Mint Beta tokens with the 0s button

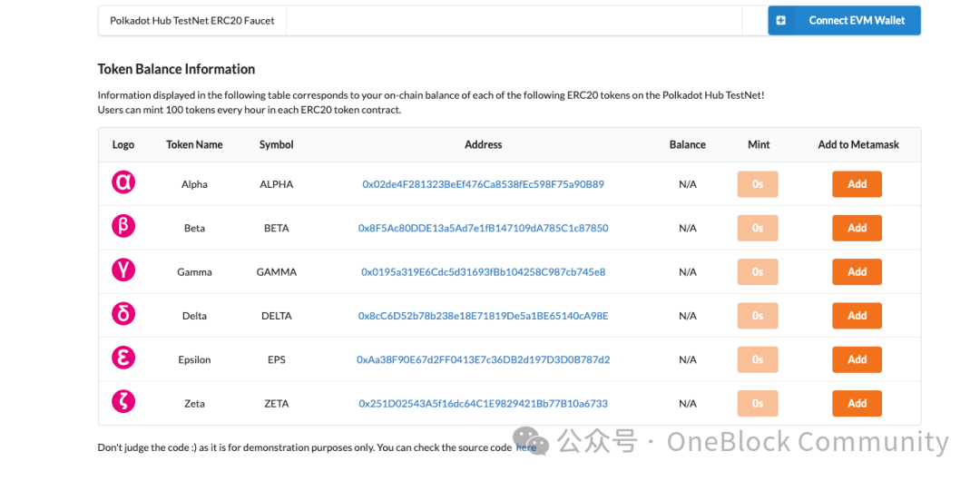[758, 229]
